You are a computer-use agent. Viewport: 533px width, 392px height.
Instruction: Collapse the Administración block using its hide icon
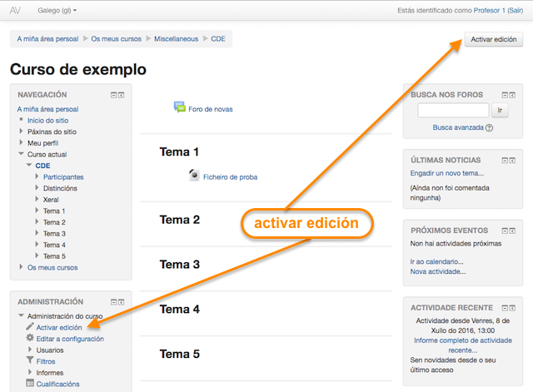[x=112, y=302]
